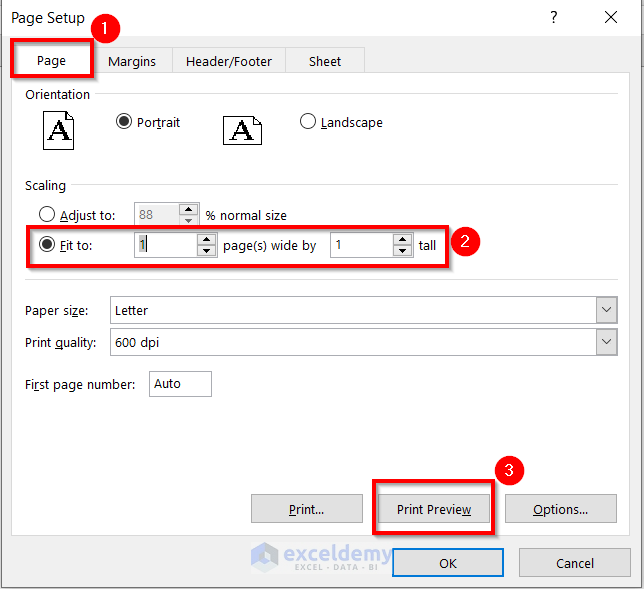
Task: Open the Print quality dropdown arrow
Action: click(606, 342)
